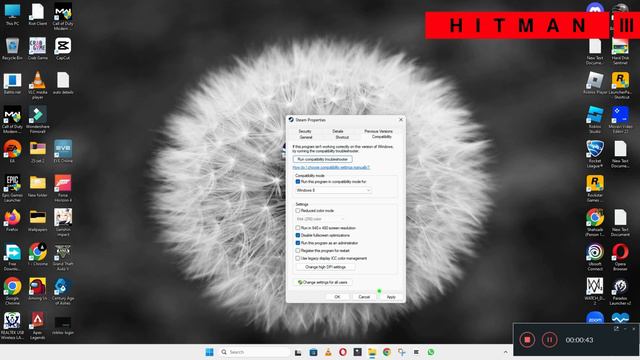Select the Ubisoft Connect desktop shortcut

coord(595,257)
